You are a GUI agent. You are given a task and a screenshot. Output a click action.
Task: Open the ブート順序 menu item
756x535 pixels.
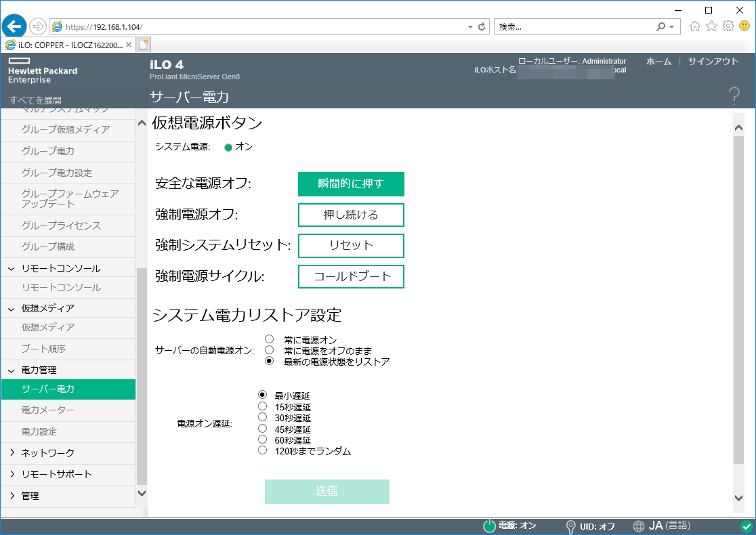coord(68,349)
